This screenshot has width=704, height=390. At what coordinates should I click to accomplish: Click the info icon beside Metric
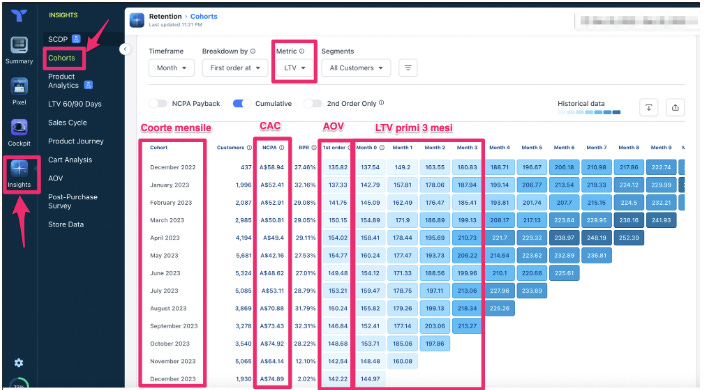click(x=302, y=51)
